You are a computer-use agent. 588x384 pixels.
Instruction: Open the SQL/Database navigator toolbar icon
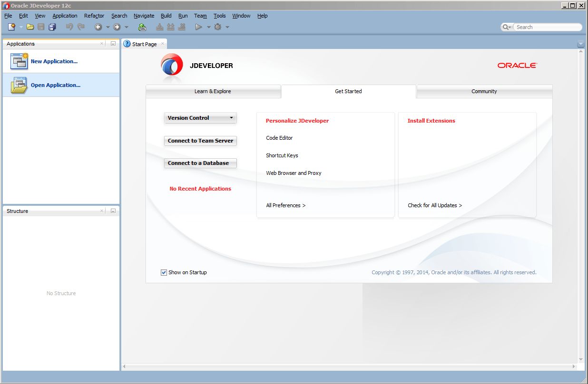142,27
